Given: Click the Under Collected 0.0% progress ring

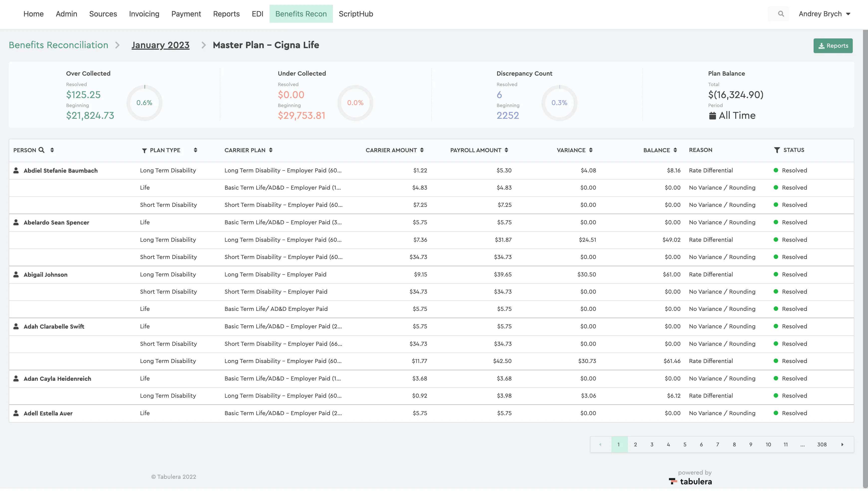Looking at the screenshot, I should coord(355,103).
